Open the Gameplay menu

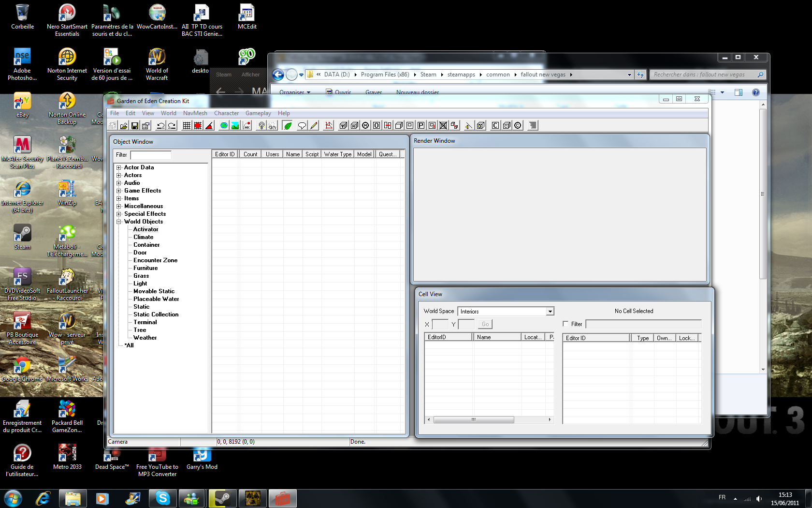[x=258, y=113]
